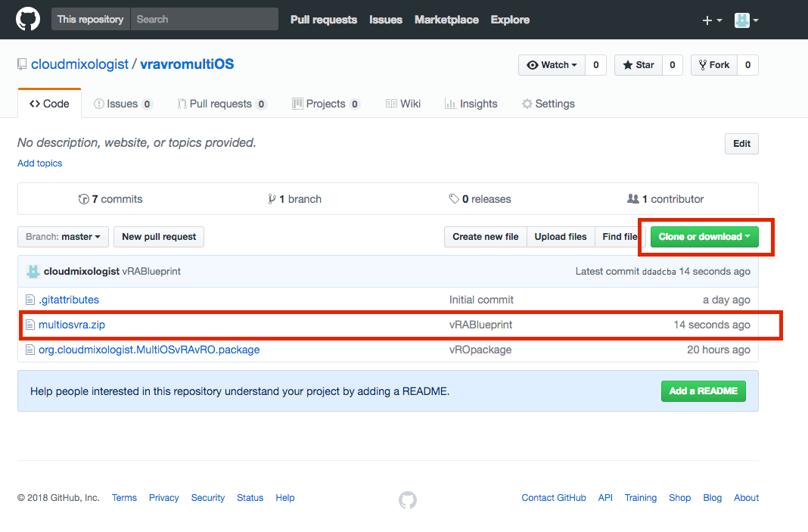808x532 pixels.
Task: Switch to the repository Issues tab
Action: click(x=123, y=104)
